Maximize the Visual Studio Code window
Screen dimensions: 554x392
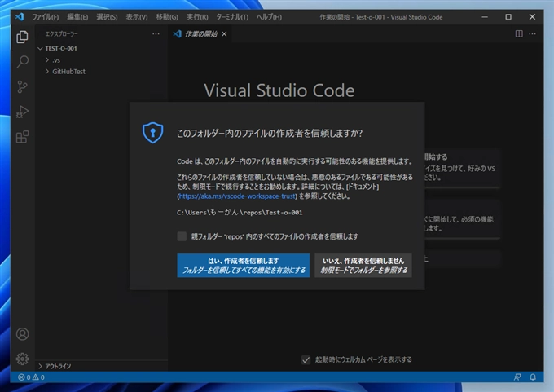point(508,17)
